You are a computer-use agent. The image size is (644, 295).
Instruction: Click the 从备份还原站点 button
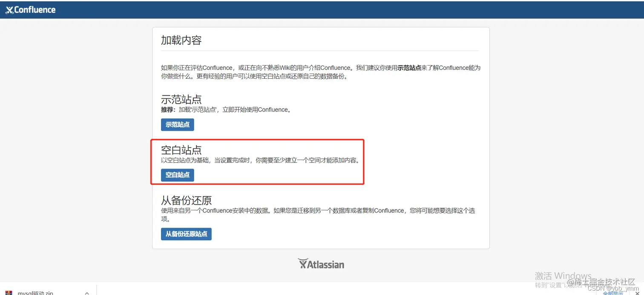[x=186, y=234]
